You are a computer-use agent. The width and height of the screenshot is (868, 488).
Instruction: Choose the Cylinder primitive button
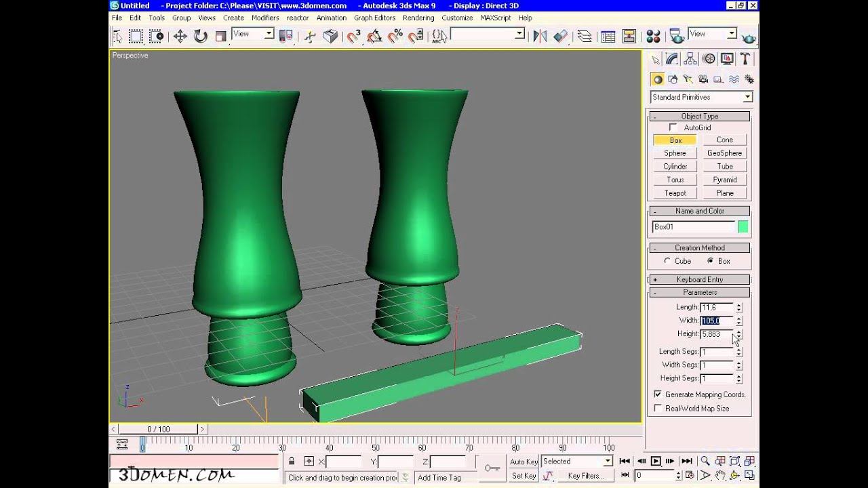coord(675,166)
